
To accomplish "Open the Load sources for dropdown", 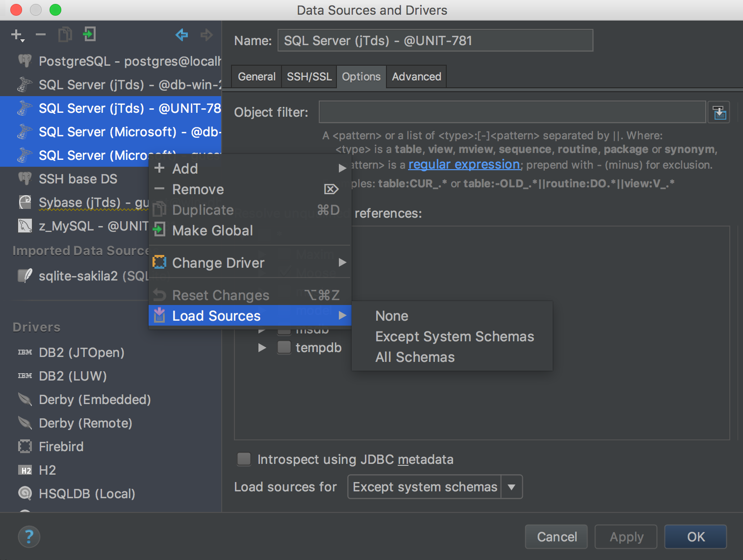I will pos(512,487).
